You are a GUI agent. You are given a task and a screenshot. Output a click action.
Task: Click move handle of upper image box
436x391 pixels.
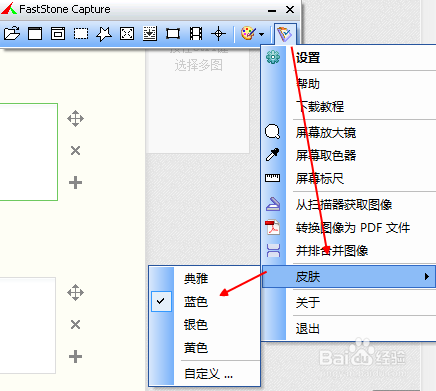(75, 119)
